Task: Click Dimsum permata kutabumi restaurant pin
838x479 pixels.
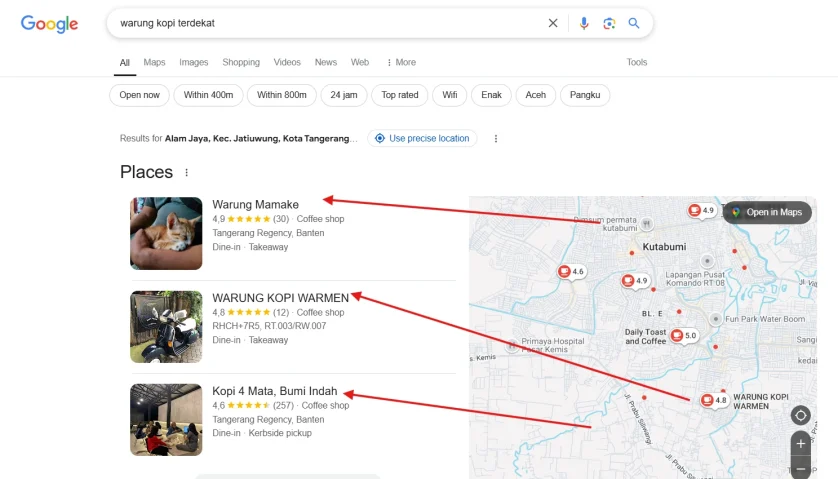Action: pyautogui.click(x=647, y=223)
